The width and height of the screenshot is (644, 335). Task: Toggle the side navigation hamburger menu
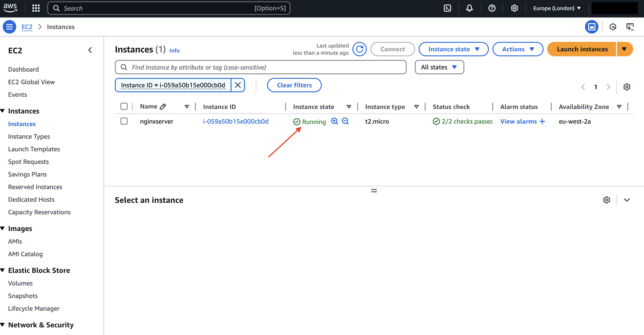coord(9,27)
